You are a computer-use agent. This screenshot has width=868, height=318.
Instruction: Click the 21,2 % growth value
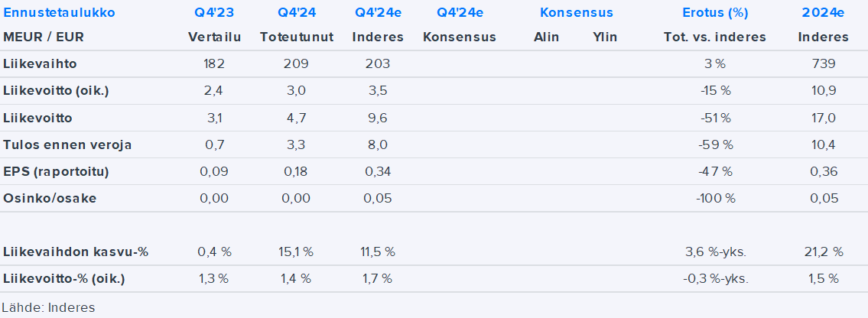(823, 251)
